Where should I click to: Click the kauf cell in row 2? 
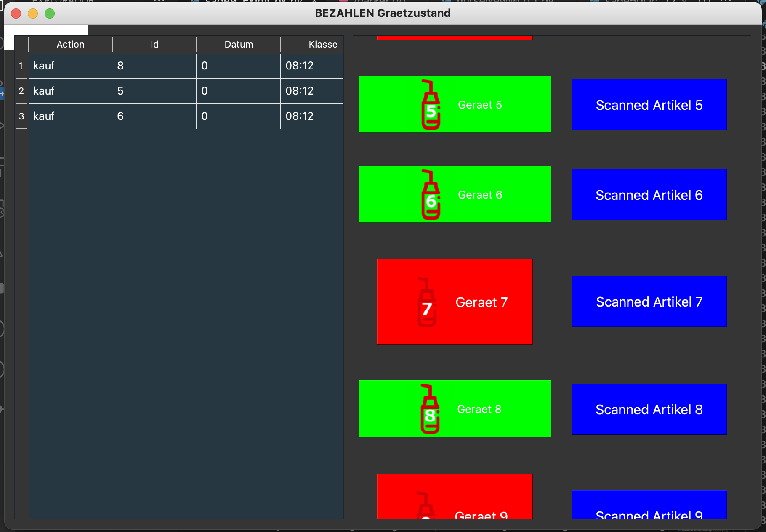(70, 91)
